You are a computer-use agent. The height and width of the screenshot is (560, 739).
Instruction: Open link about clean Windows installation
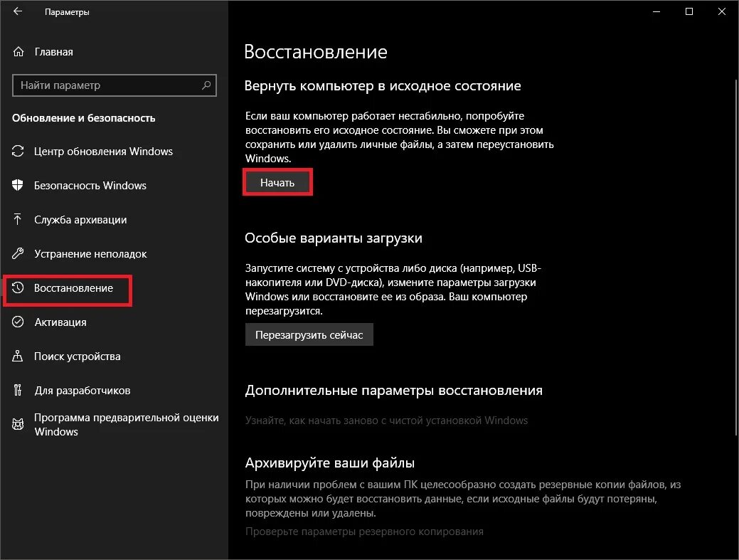386,421
